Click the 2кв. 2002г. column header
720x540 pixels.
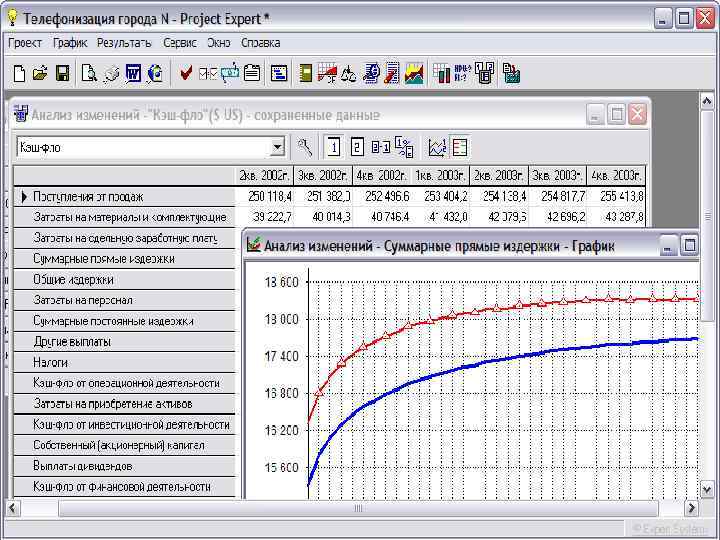[264, 175]
